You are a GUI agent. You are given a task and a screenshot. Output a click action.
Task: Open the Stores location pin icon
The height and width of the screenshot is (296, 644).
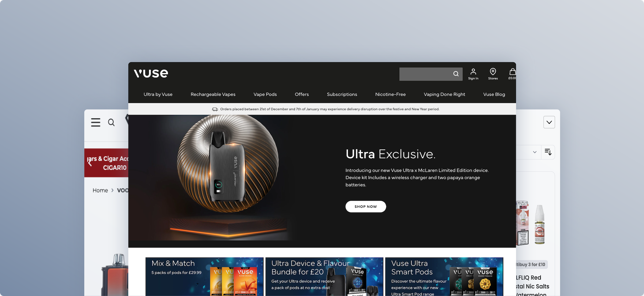pyautogui.click(x=493, y=74)
